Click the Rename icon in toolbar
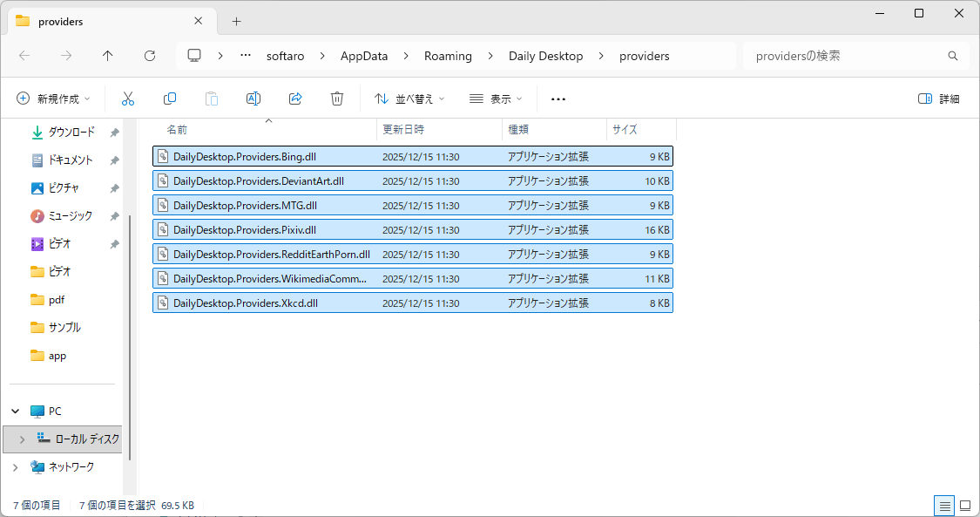This screenshot has height=517, width=980. pos(253,99)
